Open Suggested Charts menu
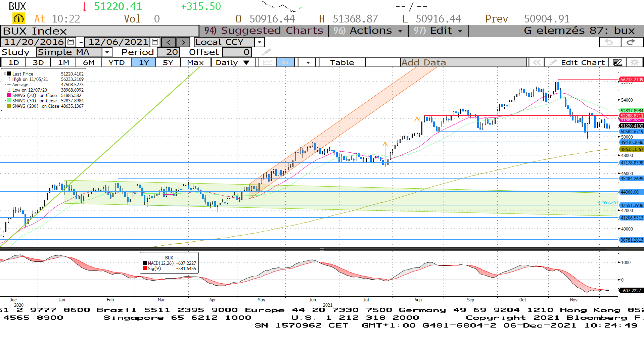This screenshot has height=344, width=644. [264, 31]
